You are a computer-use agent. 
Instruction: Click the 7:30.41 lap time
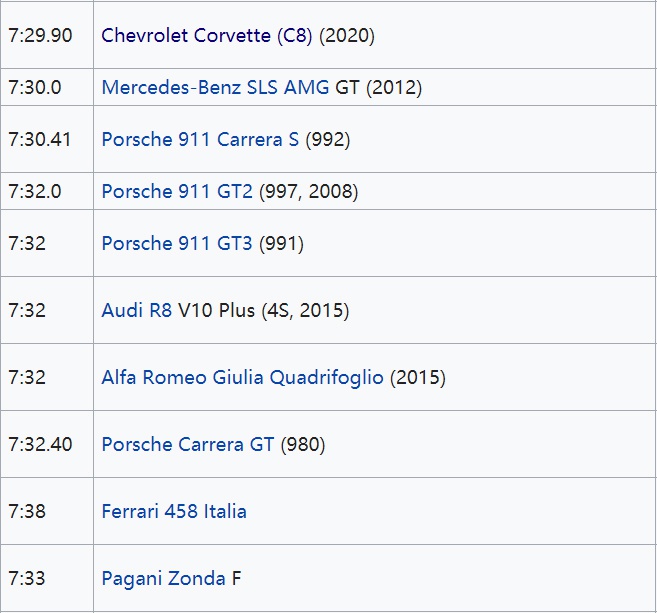click(40, 139)
